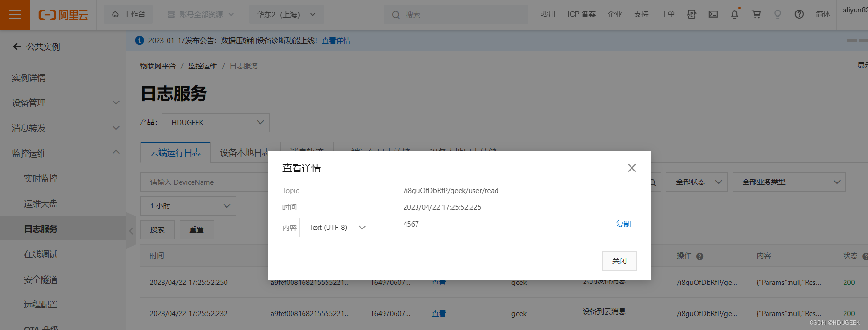Switch language via 简体
The image size is (868, 330).
[823, 14]
